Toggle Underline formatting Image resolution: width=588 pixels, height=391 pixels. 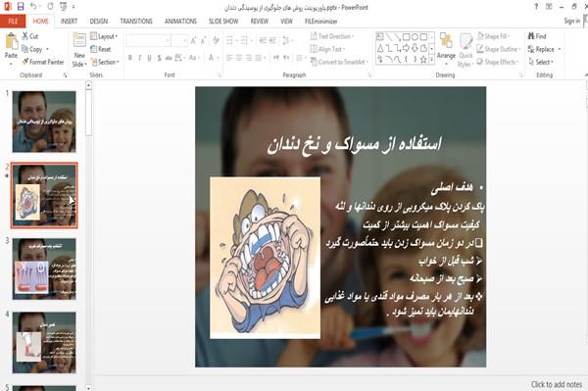[x=149, y=58]
